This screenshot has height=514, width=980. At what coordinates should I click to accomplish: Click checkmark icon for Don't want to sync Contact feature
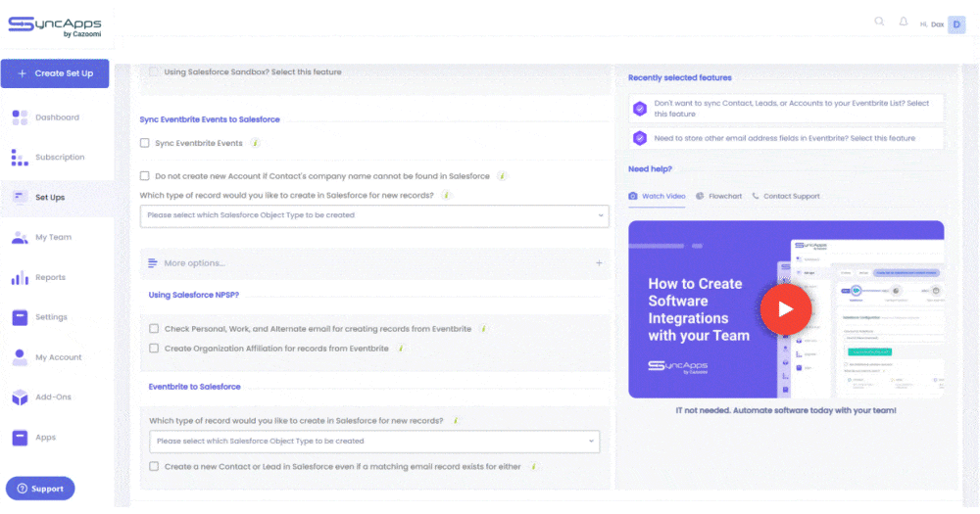[639, 109]
